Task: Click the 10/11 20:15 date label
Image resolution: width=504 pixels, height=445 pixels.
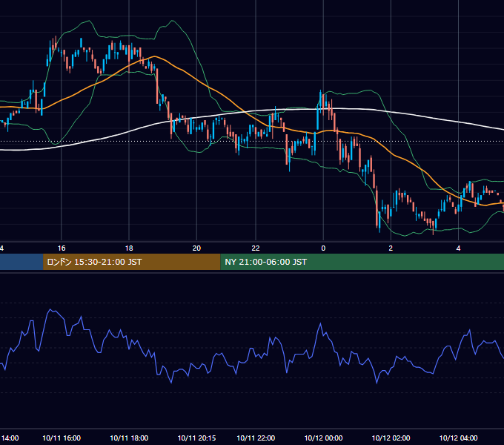Action: (x=196, y=438)
